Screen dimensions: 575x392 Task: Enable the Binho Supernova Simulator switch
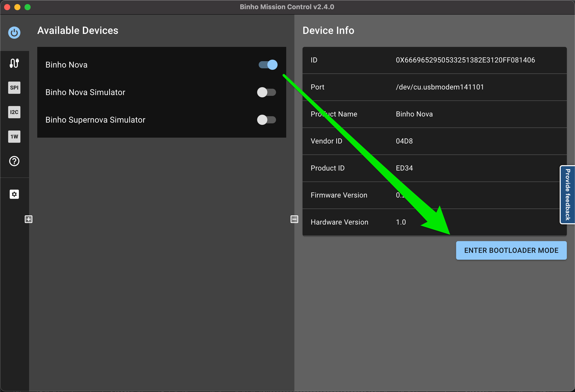click(267, 120)
